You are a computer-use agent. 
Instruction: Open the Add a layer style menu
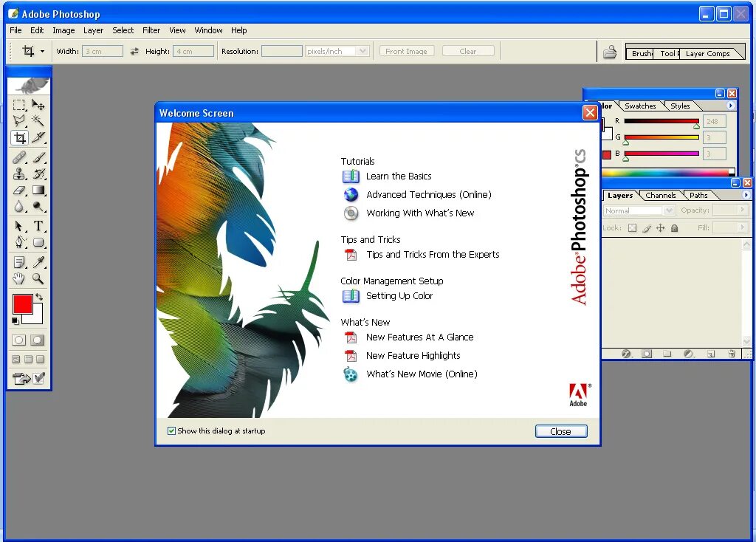coord(626,354)
